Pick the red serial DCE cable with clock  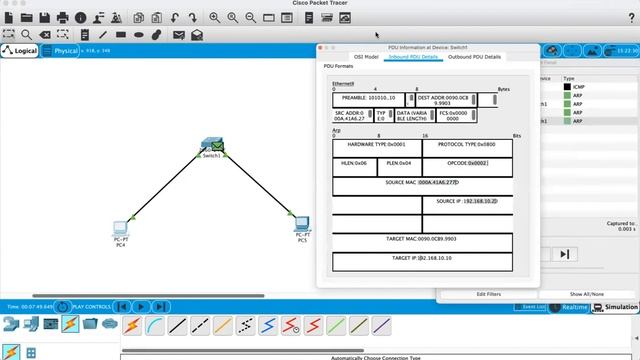click(x=291, y=326)
